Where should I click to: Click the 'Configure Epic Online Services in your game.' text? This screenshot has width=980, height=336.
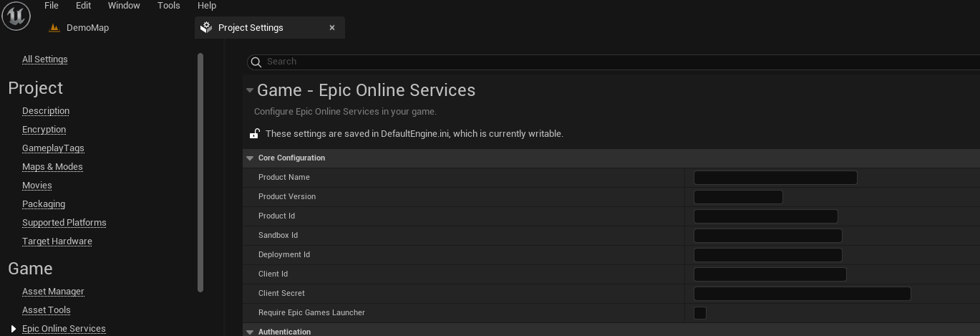click(345, 112)
